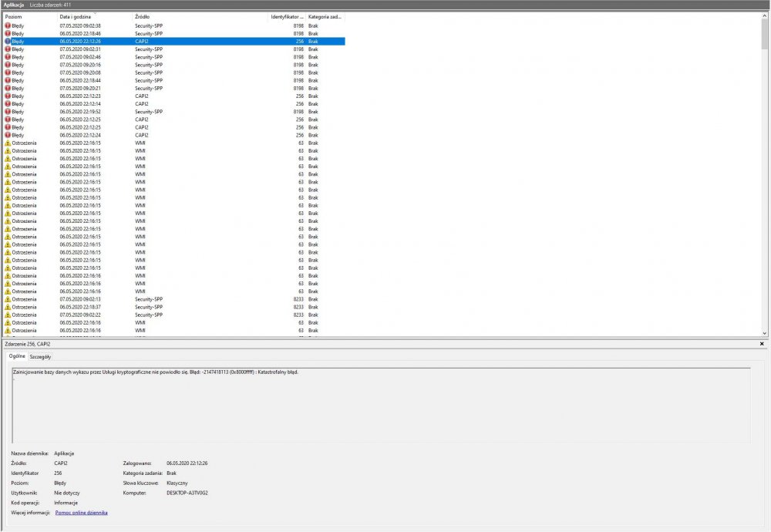Click error icon of the 06.05.2020 22:19:52 event
The height and width of the screenshot is (532, 771).
point(8,112)
